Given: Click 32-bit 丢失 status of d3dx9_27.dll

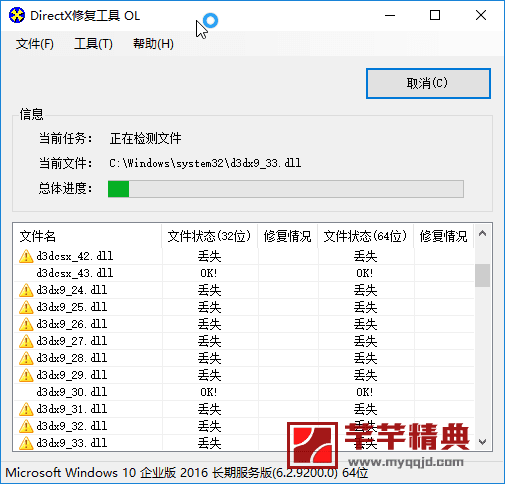Looking at the screenshot, I should click(209, 341).
